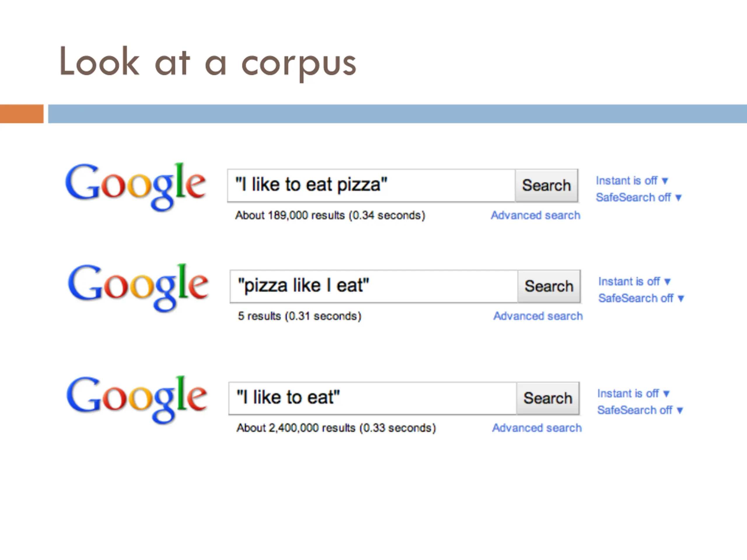Click into the "pizza like I eat" search box
This screenshot has height=560, width=747.
[373, 286]
